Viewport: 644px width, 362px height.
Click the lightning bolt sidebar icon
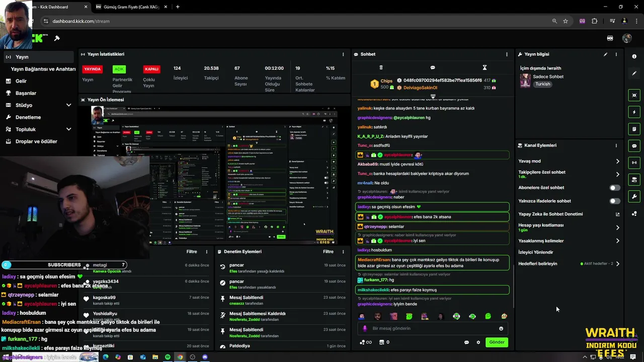pyautogui.click(x=634, y=112)
